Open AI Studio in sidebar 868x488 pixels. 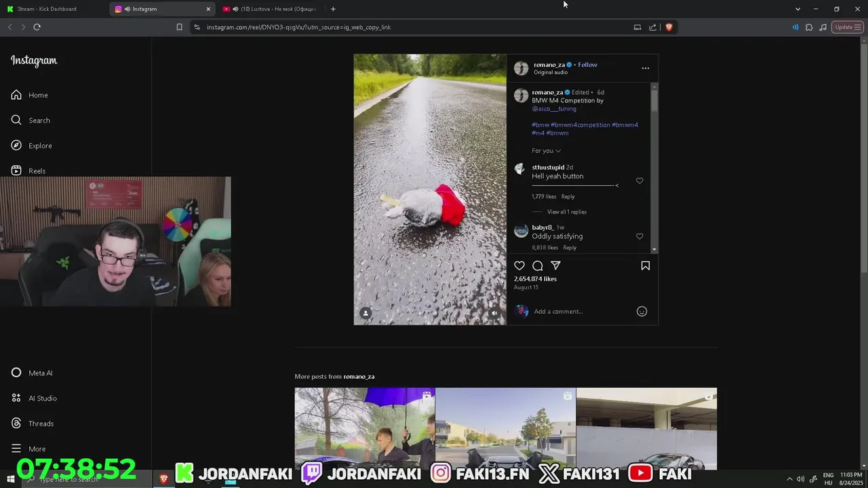(34, 398)
